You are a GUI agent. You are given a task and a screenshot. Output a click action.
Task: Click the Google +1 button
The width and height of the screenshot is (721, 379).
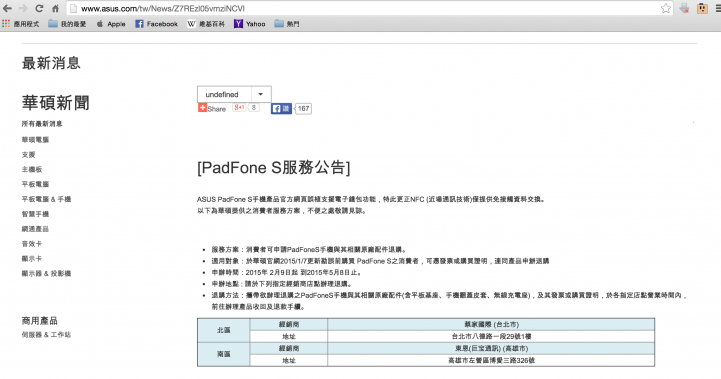coord(239,108)
